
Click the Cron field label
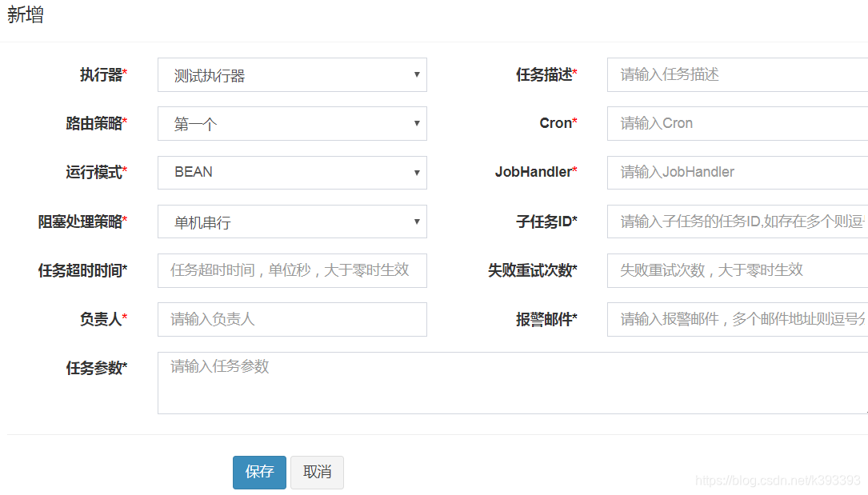558,123
